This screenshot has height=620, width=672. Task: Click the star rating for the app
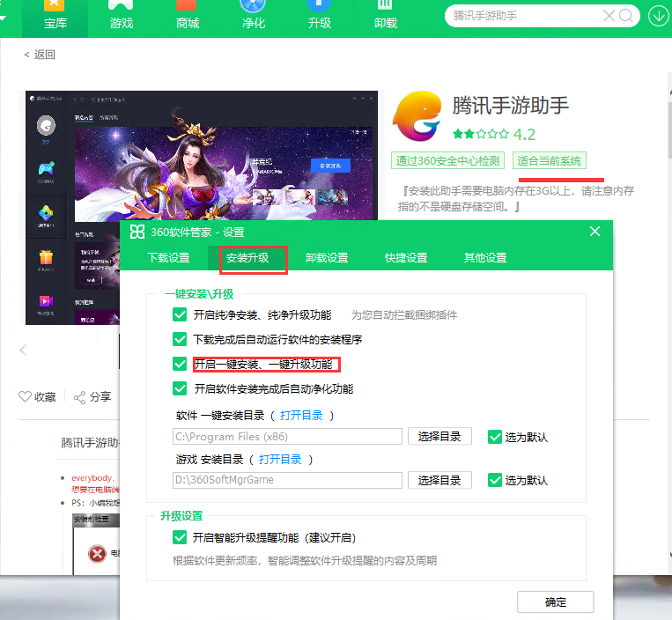coord(480,135)
